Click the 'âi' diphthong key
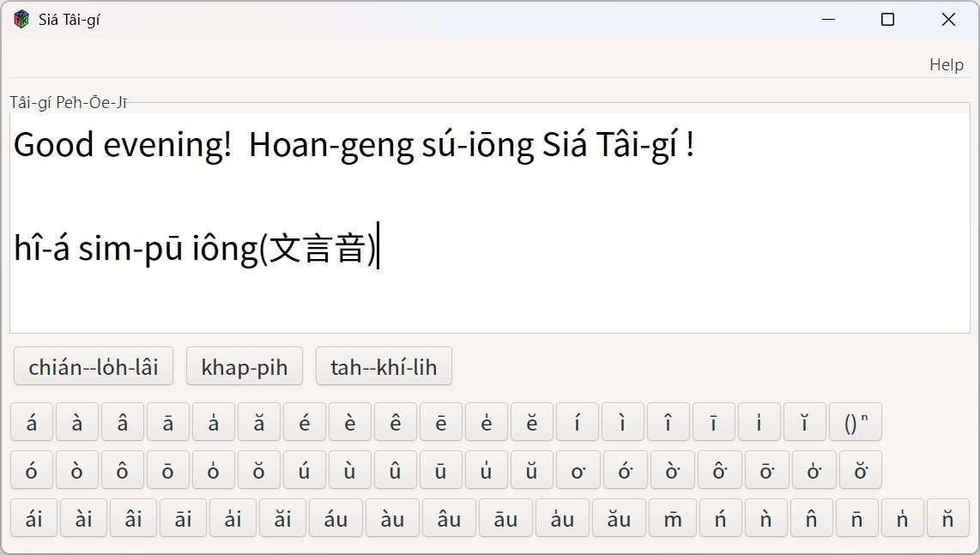Viewport: 980px width, 555px height. (133, 519)
